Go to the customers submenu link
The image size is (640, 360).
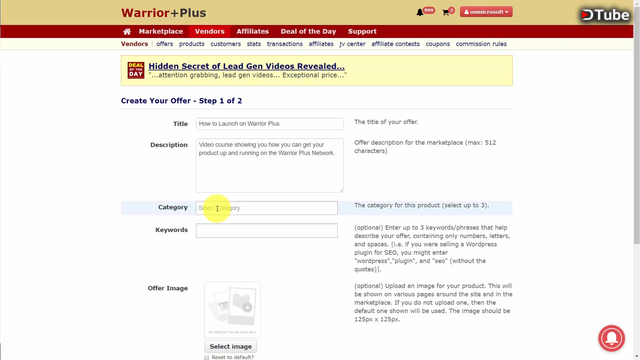click(225, 44)
